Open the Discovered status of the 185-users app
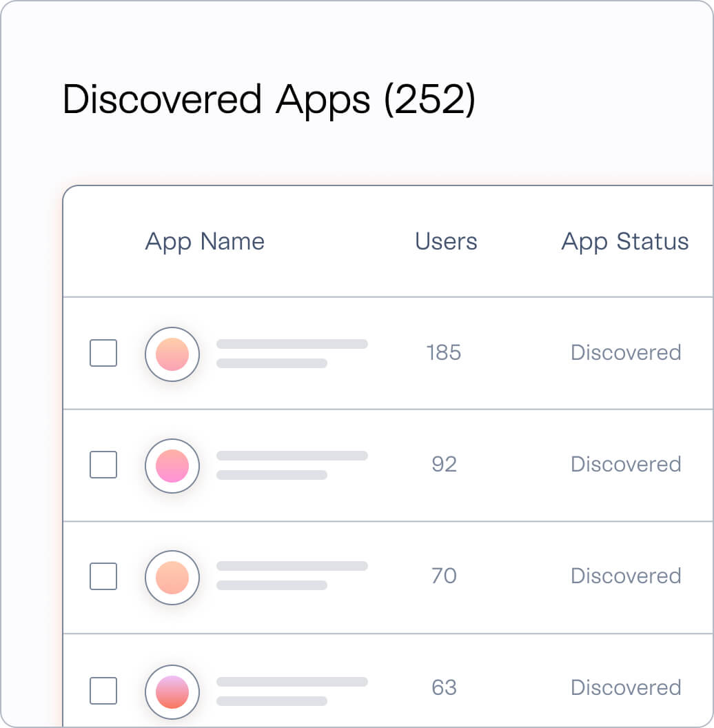Viewport: 714px width, 728px height. 626,352
